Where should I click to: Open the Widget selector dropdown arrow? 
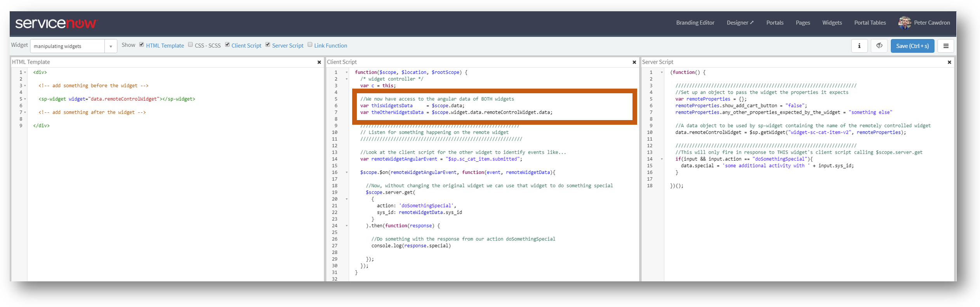tap(111, 46)
